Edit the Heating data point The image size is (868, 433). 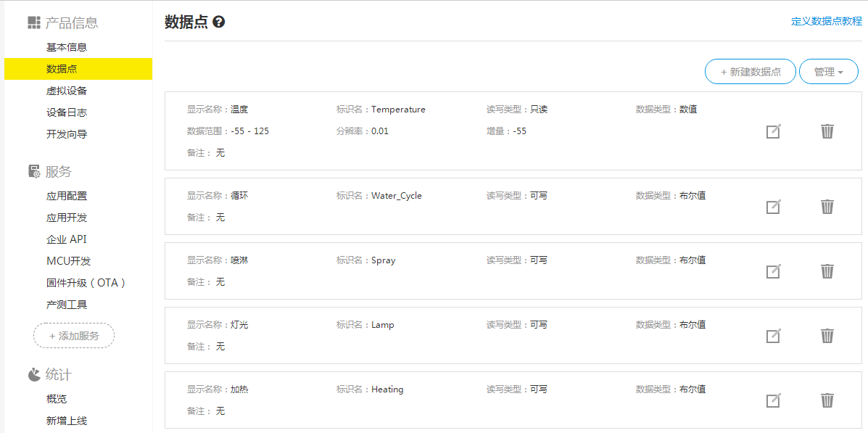pos(773,400)
